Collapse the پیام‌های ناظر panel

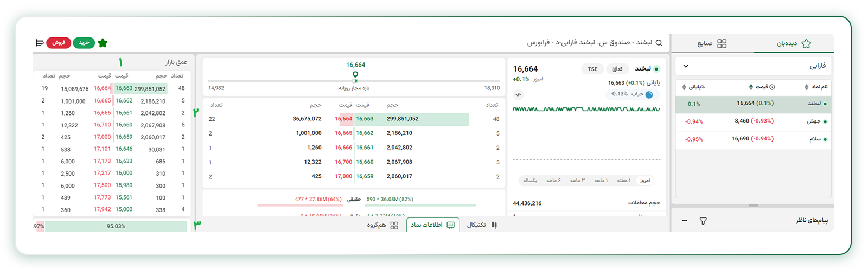coord(685,221)
